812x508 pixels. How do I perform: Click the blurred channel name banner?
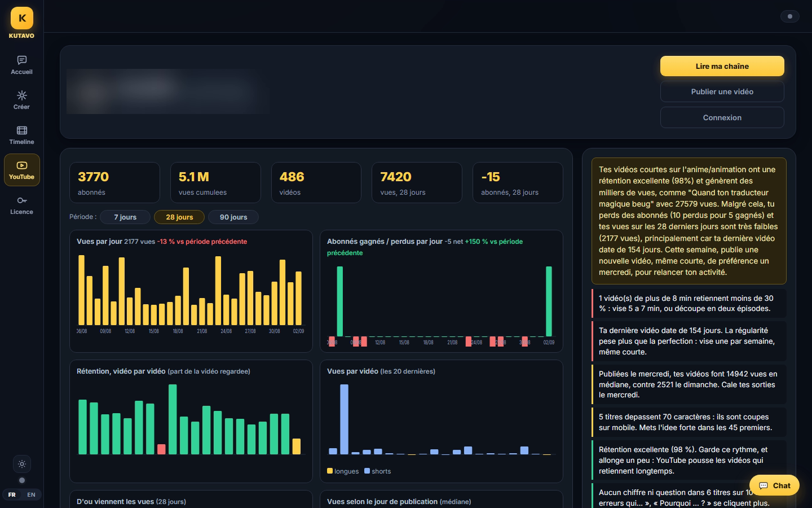[168, 91]
